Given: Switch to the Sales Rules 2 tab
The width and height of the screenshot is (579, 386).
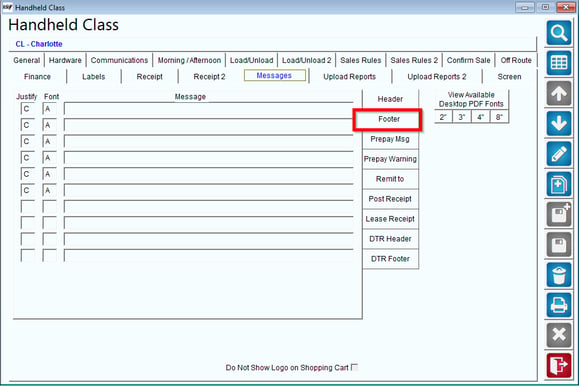Looking at the screenshot, I should [x=414, y=60].
